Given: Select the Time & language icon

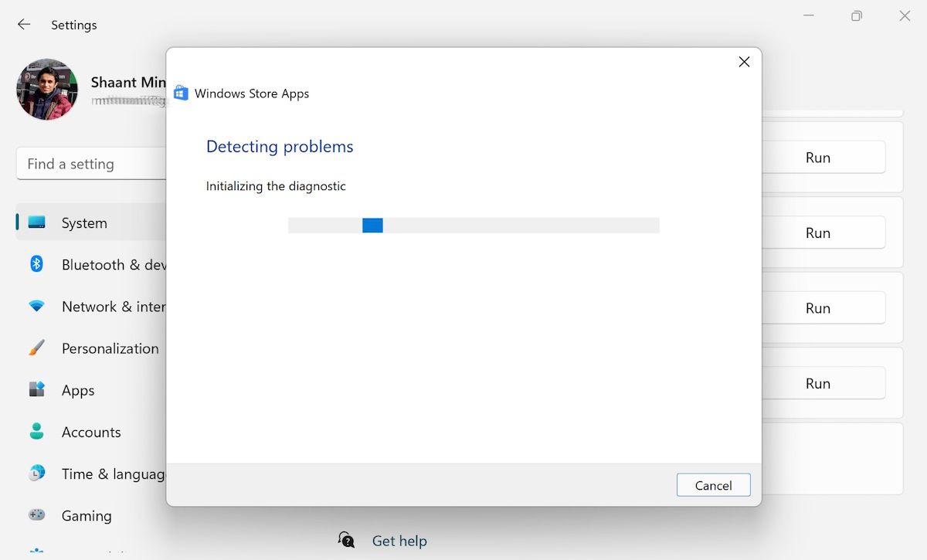Looking at the screenshot, I should 36,473.
